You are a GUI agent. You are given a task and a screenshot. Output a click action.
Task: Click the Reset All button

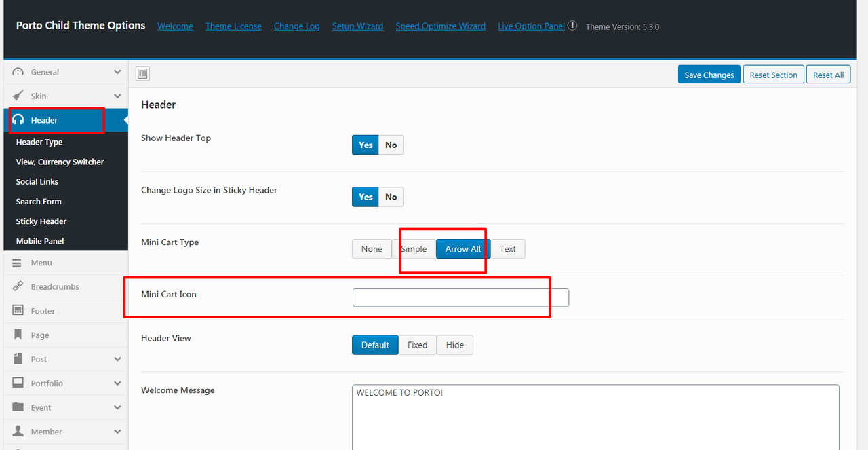[x=829, y=75]
